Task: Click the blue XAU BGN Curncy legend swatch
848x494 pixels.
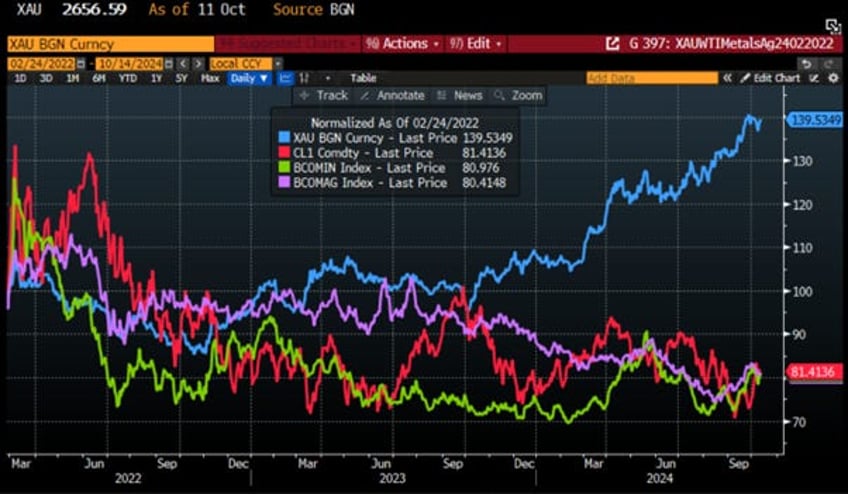Action: pyautogui.click(x=284, y=138)
